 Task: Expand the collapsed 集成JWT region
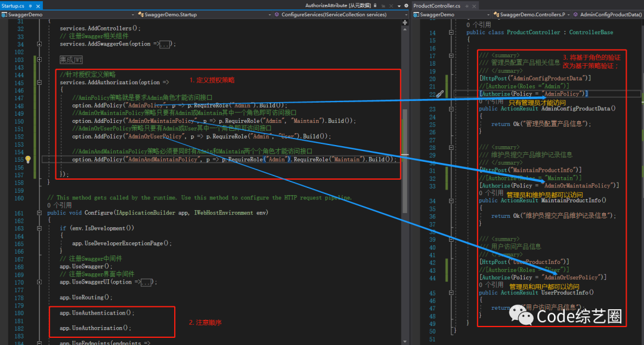coord(39,60)
